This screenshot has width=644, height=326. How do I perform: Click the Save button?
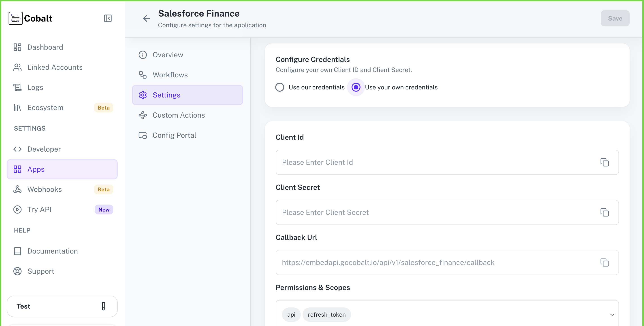[x=615, y=18]
